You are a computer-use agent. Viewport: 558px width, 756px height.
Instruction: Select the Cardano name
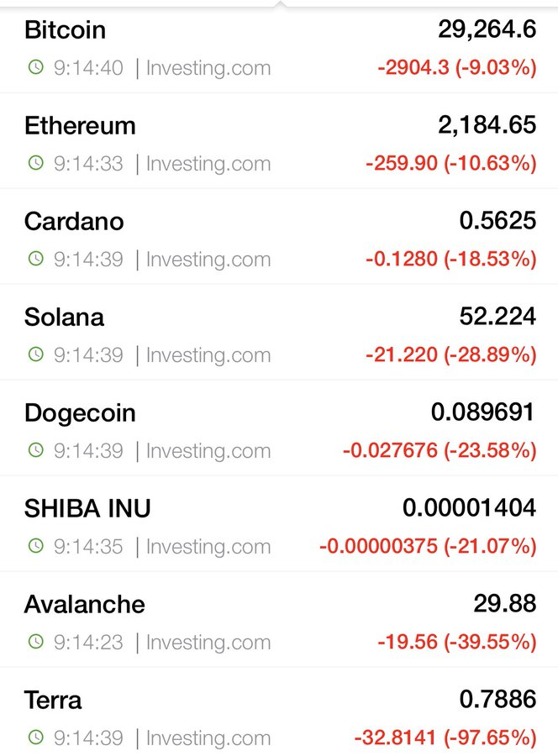pos(74,222)
